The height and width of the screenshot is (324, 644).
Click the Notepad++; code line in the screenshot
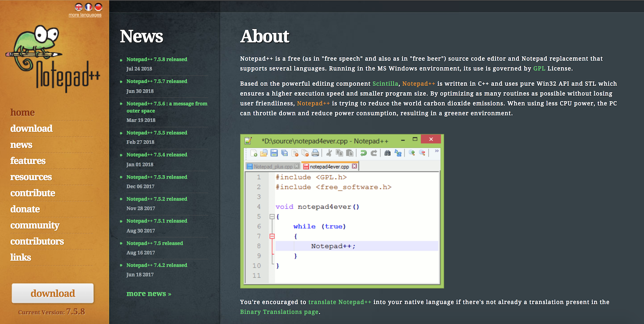[334, 246]
